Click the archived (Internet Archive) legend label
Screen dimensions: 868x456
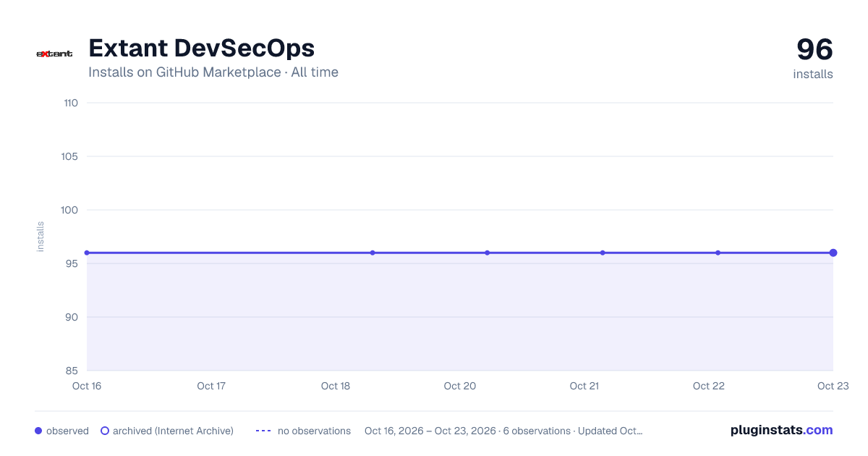click(x=173, y=431)
